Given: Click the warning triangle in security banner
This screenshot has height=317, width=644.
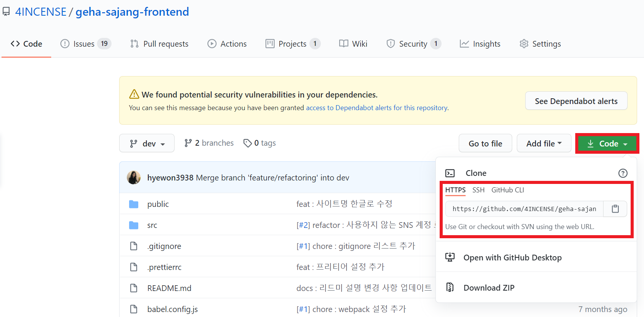Looking at the screenshot, I should coord(134,94).
